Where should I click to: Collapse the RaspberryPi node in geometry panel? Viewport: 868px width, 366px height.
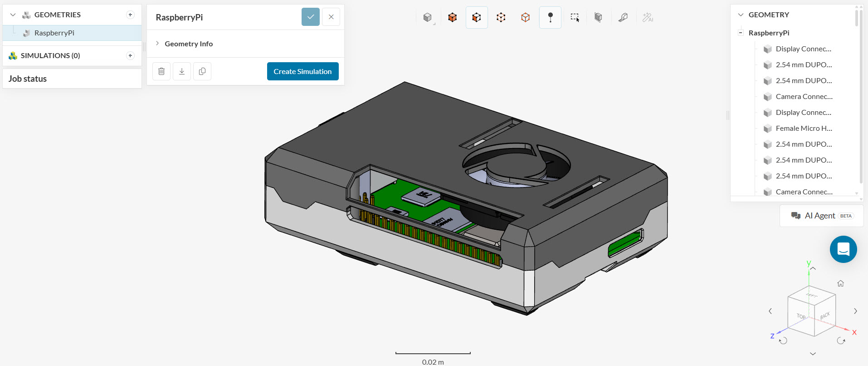741,33
